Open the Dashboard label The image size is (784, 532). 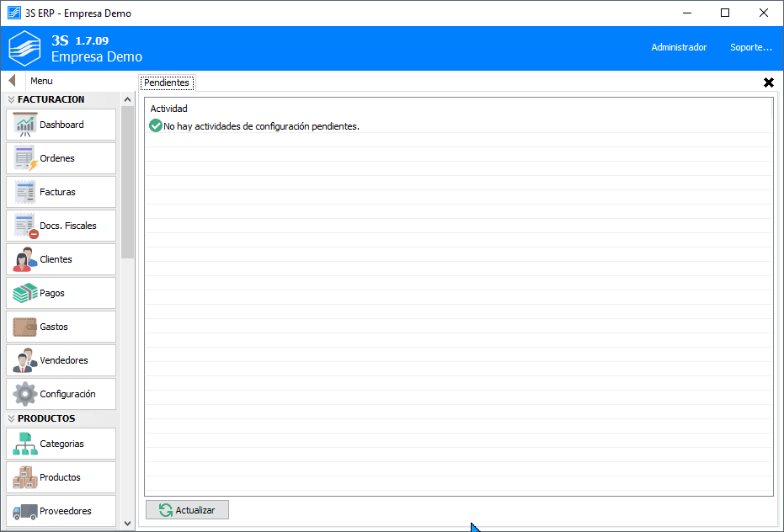pyautogui.click(x=61, y=125)
